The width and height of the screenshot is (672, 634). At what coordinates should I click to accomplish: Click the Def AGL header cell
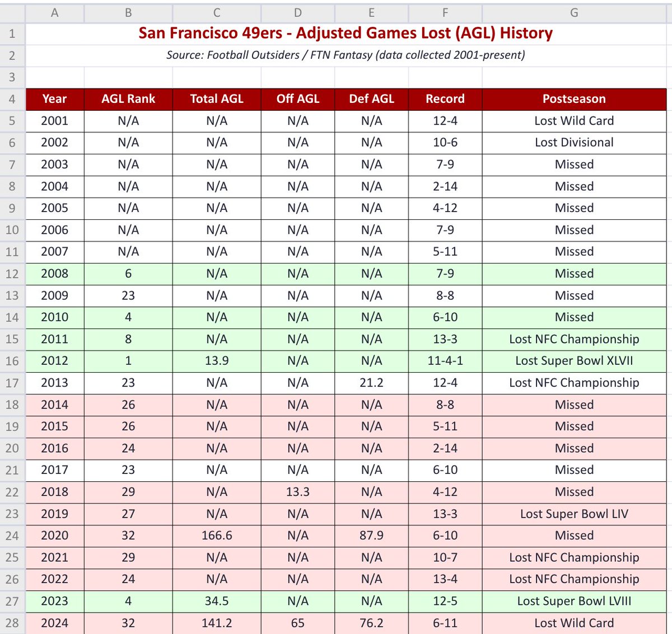click(371, 99)
